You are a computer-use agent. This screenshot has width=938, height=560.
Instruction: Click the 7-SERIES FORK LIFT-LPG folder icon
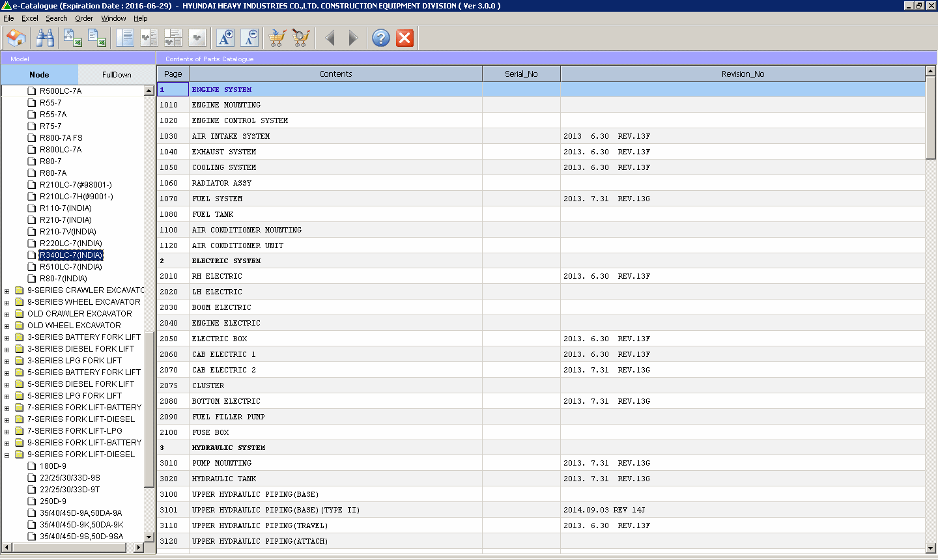[x=20, y=431]
